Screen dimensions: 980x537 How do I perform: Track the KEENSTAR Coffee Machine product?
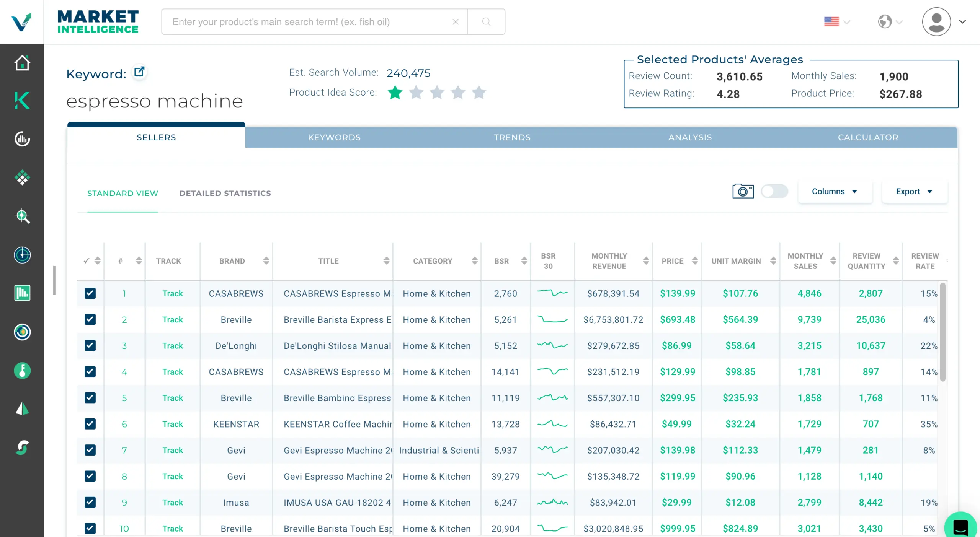tap(173, 424)
